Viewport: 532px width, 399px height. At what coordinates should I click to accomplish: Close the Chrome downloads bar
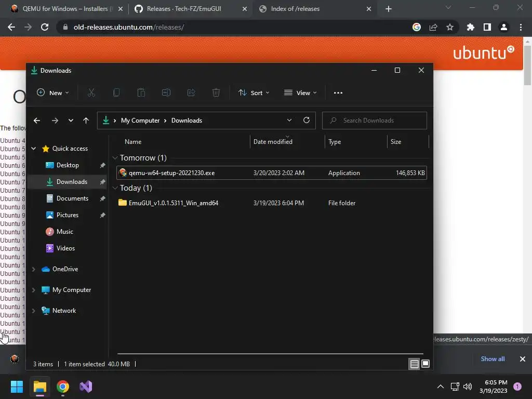pos(523,358)
